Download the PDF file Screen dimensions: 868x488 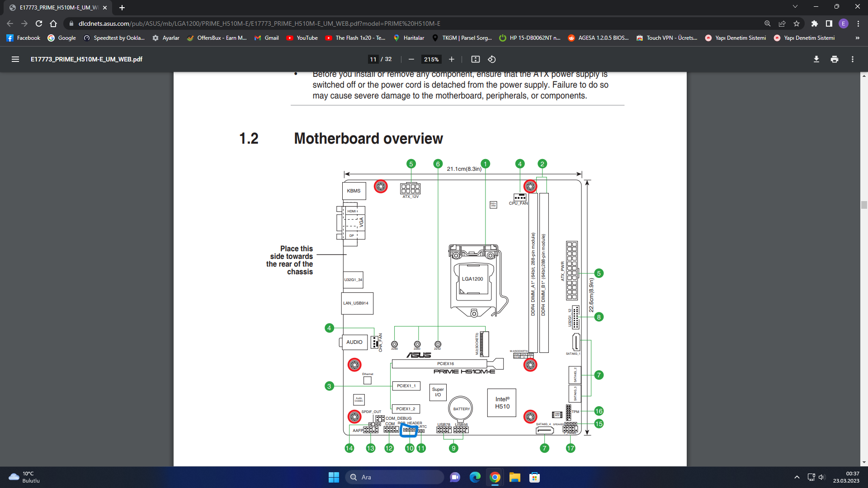tap(816, 59)
